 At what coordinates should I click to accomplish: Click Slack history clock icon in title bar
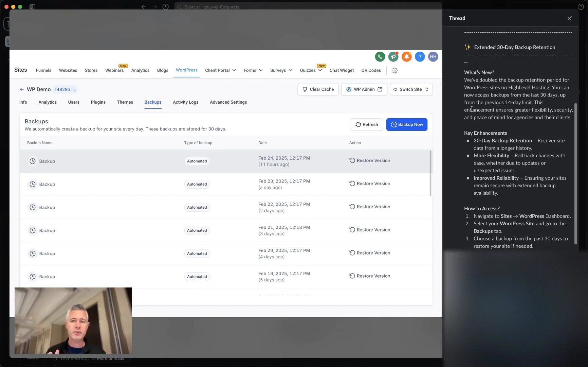165,7
